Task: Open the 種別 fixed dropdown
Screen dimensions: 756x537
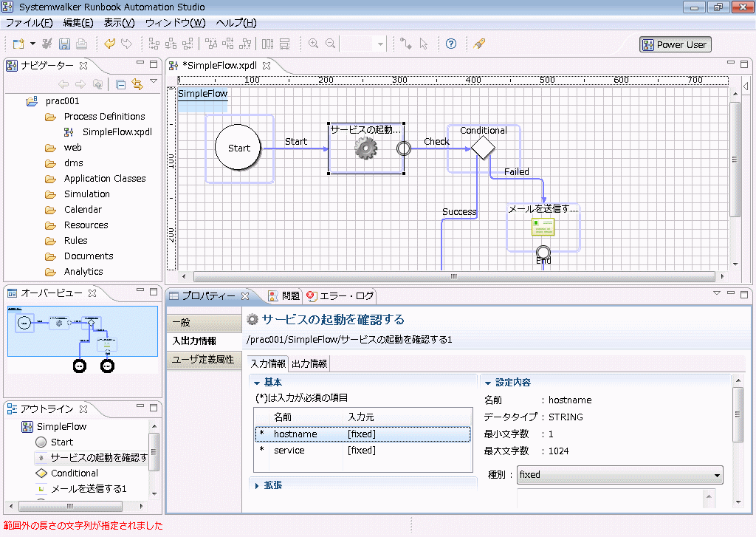Action: coord(620,475)
